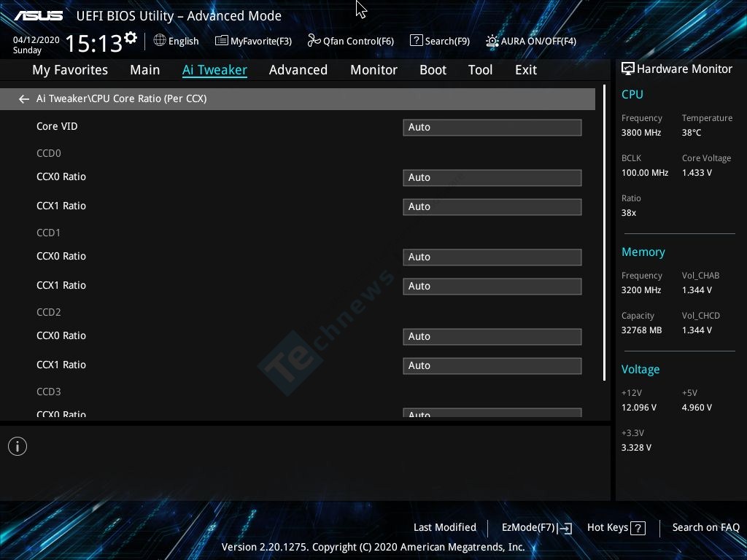Open Search(F9)
This screenshot has height=560, width=747.
point(440,41)
